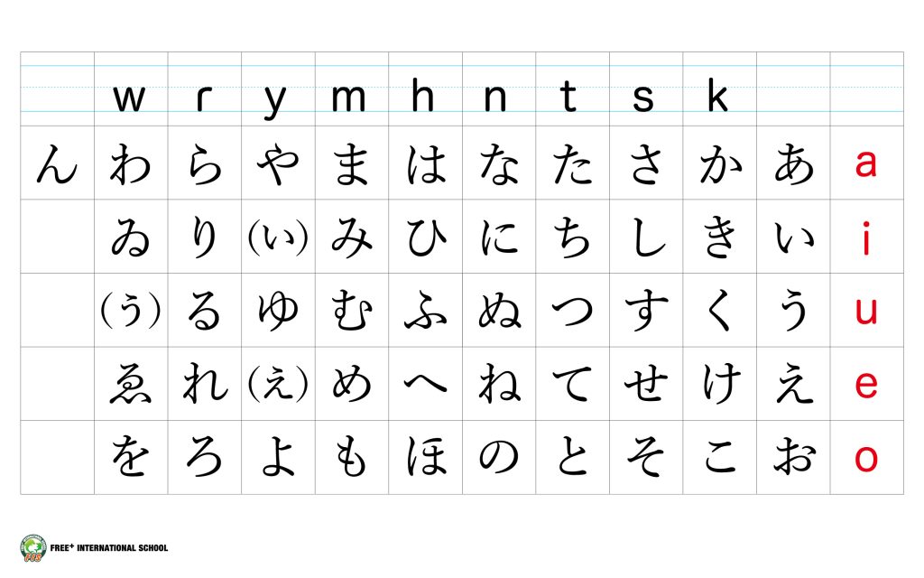This screenshot has width=924, height=578.
Task: Select the hiragana あ character
Action: 793,165
